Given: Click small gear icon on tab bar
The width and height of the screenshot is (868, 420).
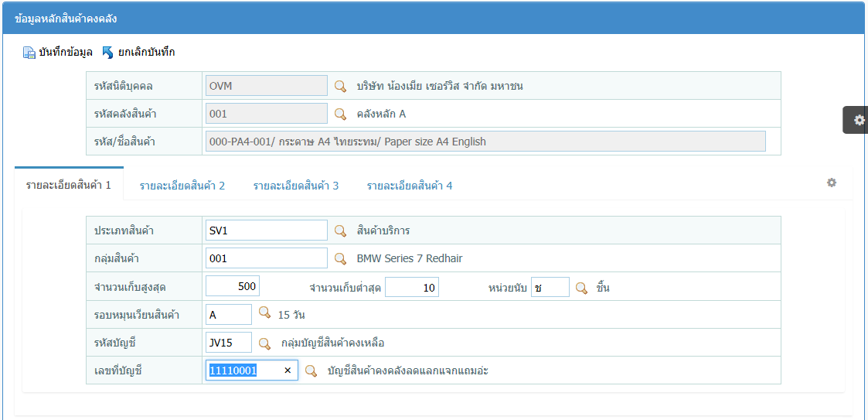Looking at the screenshot, I should tap(832, 183).
